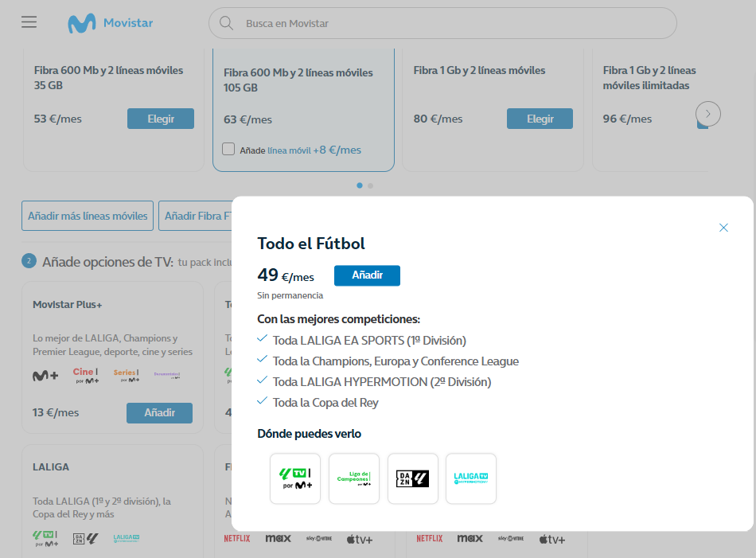Viewport: 756px width, 558px height.
Task: Go to second carousel page dot
Action: [371, 185]
